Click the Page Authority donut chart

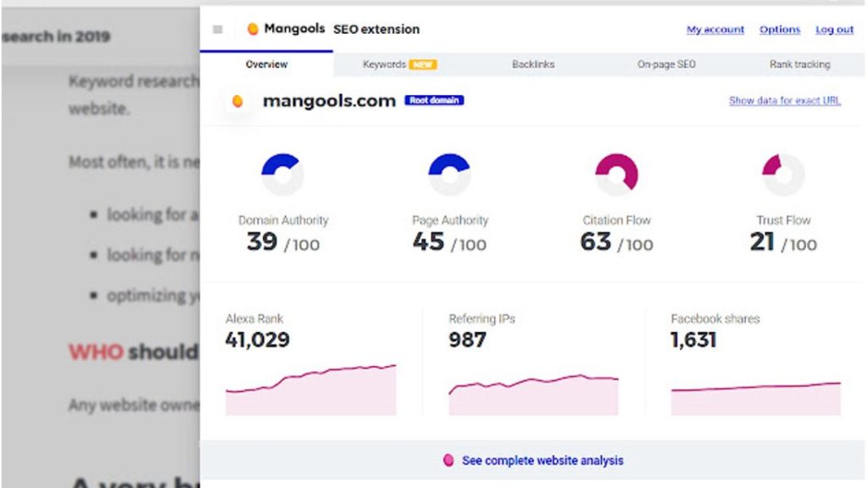449,175
